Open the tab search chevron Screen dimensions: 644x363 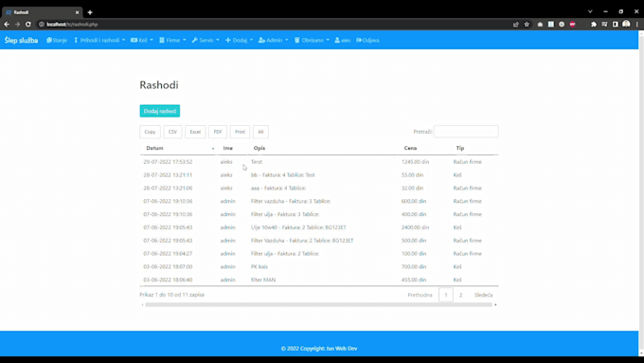[x=590, y=11]
